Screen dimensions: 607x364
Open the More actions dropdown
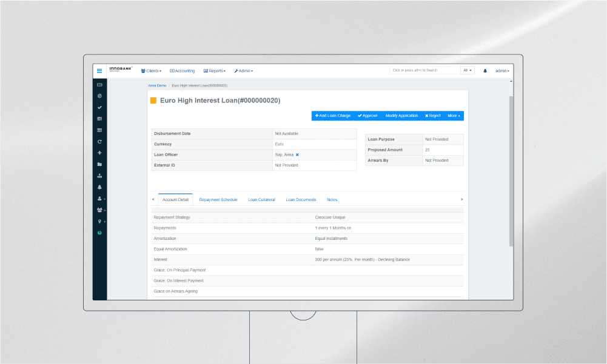pyautogui.click(x=454, y=116)
